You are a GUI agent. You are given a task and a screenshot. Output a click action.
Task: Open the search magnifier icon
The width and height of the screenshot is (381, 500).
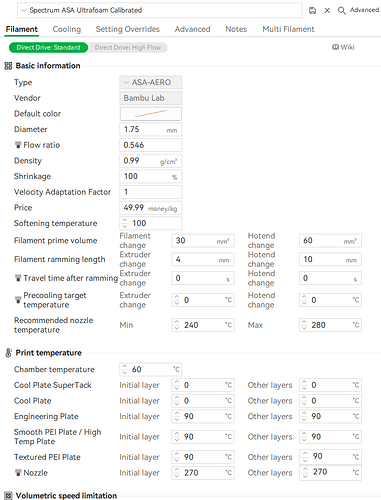click(x=342, y=11)
